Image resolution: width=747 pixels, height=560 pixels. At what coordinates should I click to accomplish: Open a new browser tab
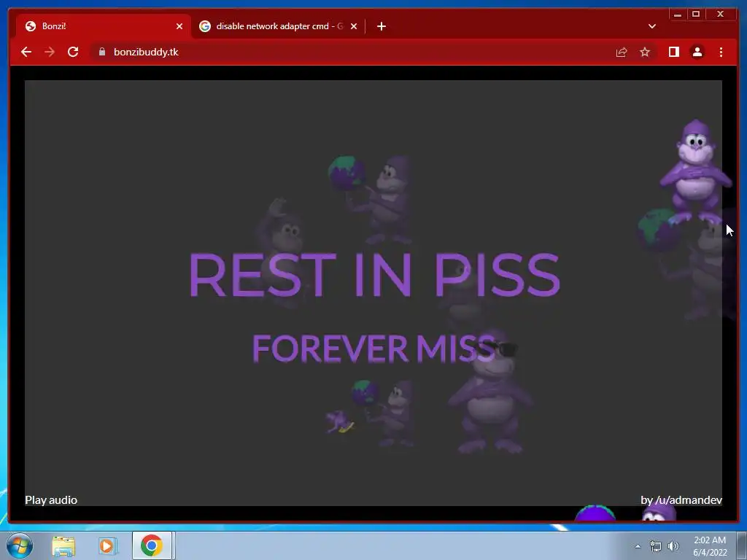381,26
